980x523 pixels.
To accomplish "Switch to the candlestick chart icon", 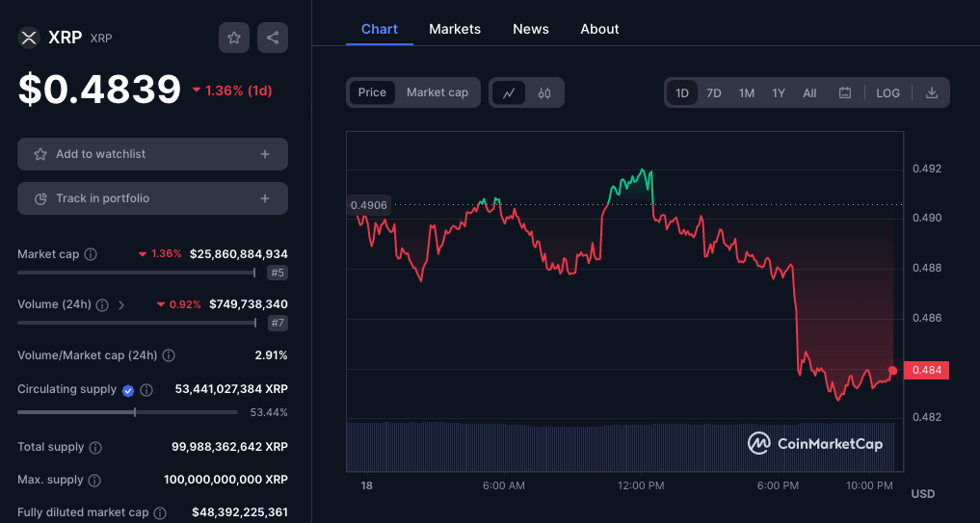I will pos(544,92).
